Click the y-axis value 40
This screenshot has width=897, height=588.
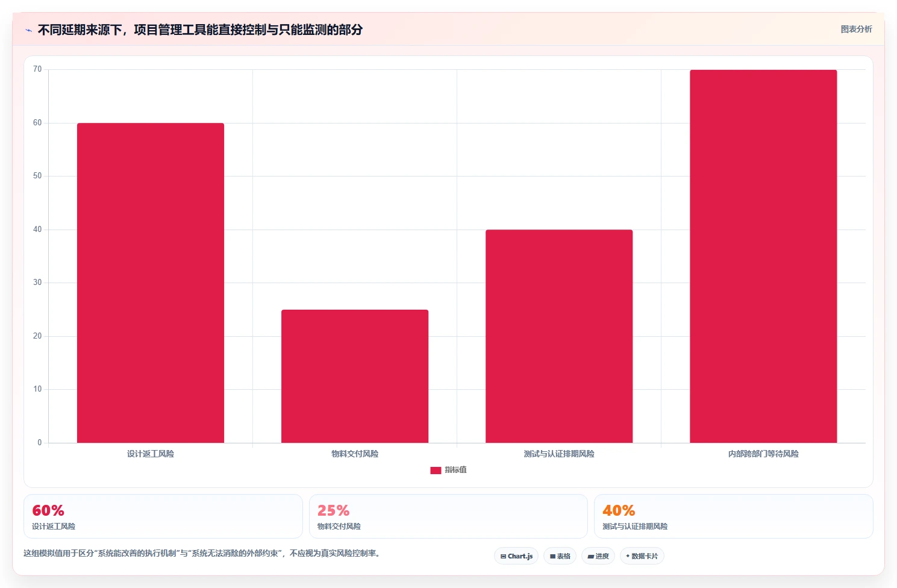point(37,230)
